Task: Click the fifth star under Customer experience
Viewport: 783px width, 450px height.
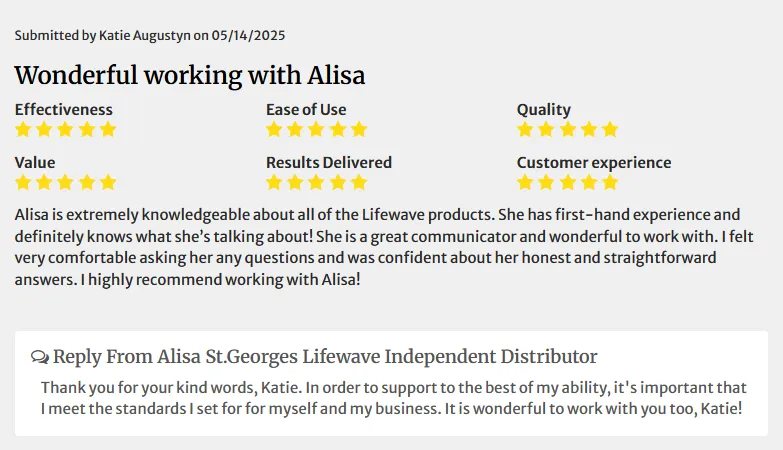Action: pos(610,183)
